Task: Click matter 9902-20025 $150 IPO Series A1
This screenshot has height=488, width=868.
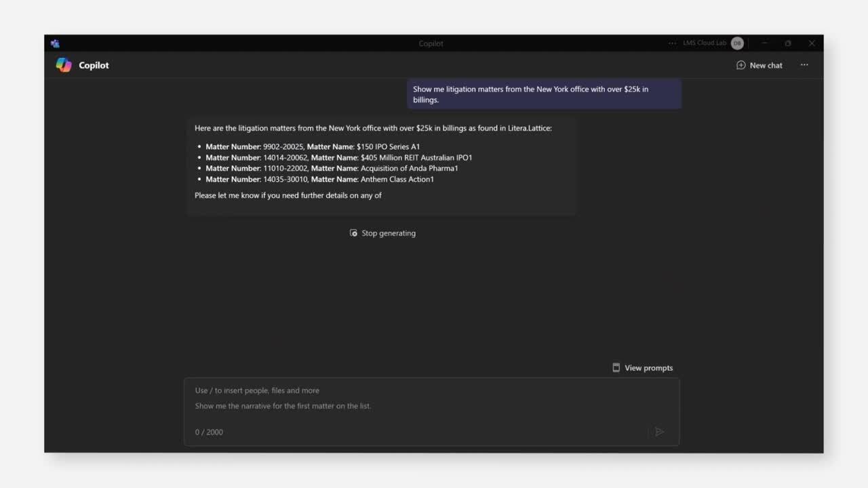Action: click(313, 146)
